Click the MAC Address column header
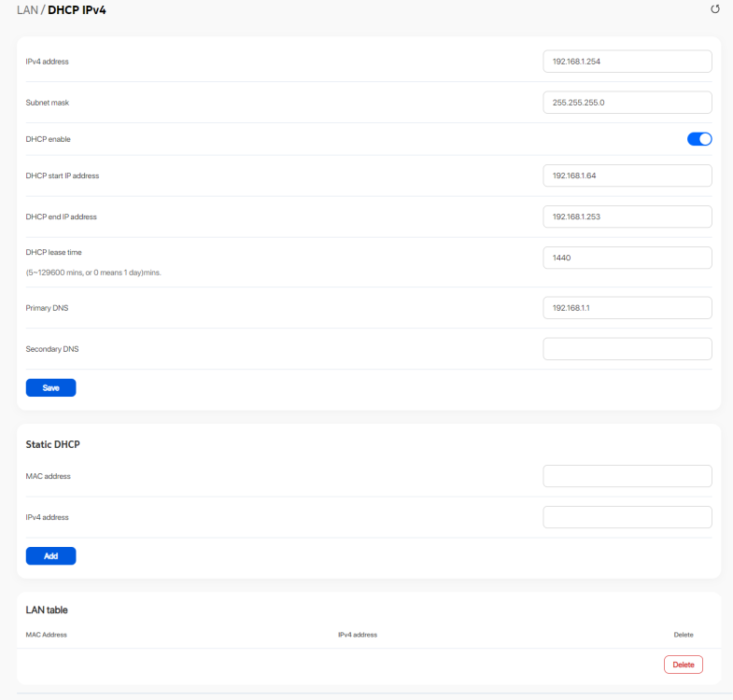Screen dimensions: 733x700 47,635
